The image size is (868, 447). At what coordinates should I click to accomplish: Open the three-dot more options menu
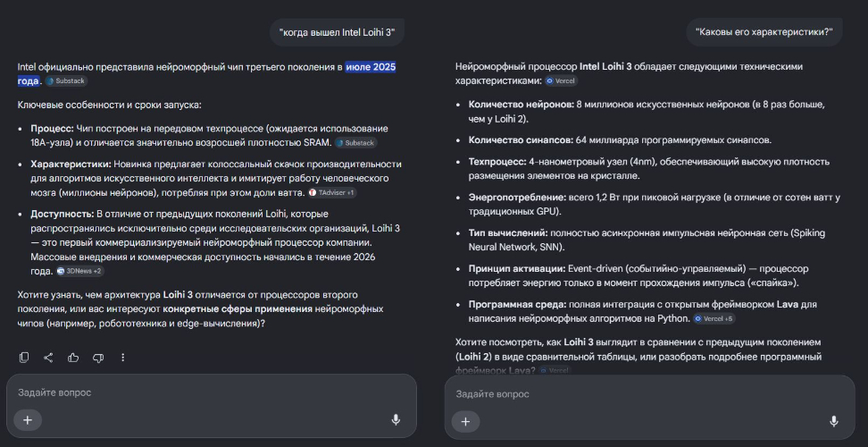tap(123, 358)
